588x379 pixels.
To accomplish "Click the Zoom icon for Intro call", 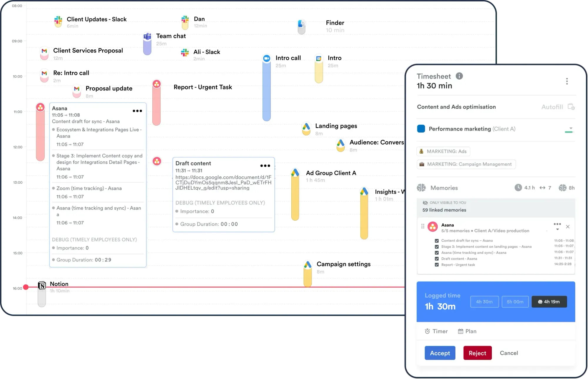I will [267, 58].
